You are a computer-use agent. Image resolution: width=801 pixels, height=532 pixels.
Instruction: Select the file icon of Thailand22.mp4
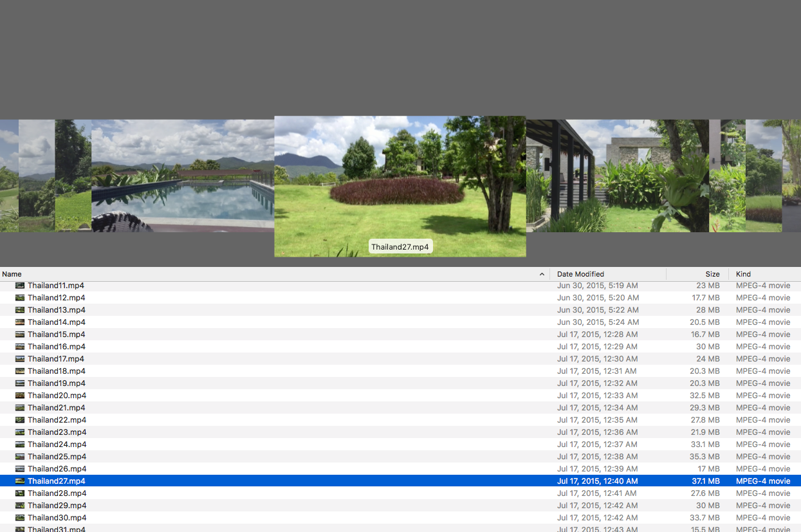coord(20,420)
